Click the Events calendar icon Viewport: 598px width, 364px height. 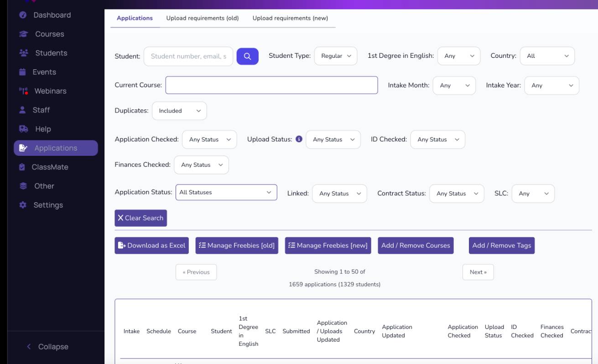tap(22, 72)
